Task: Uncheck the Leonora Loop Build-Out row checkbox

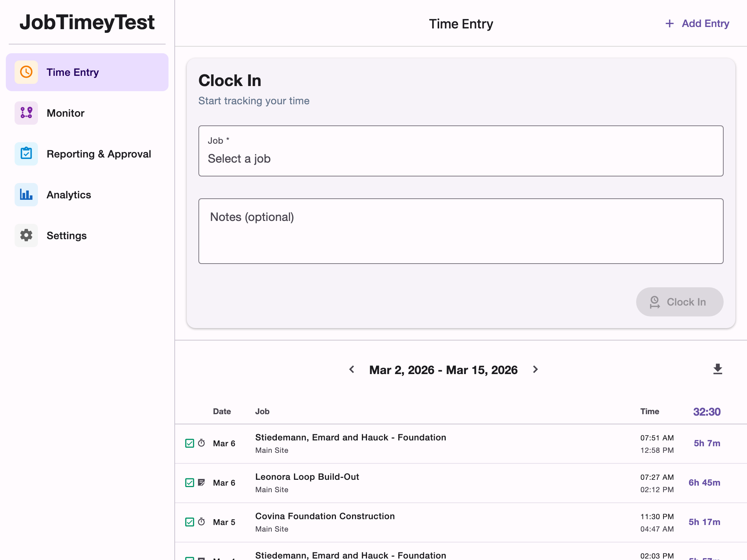Action: point(189,482)
